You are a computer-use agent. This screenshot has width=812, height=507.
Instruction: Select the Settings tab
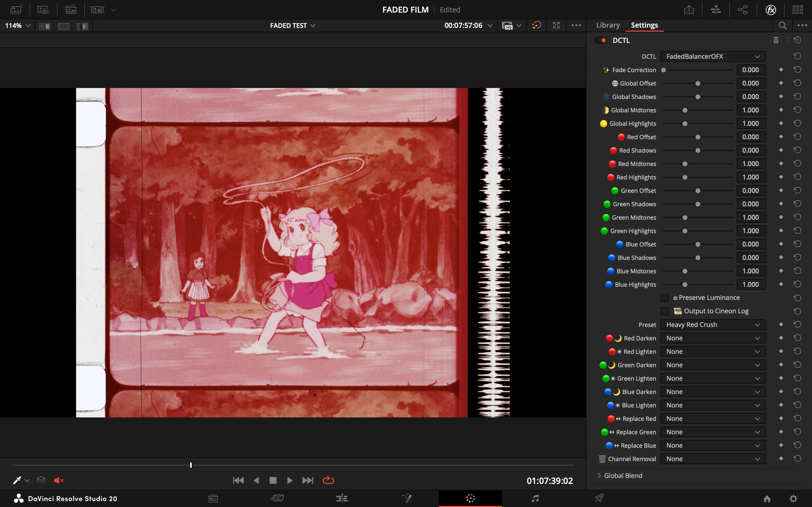coord(644,25)
